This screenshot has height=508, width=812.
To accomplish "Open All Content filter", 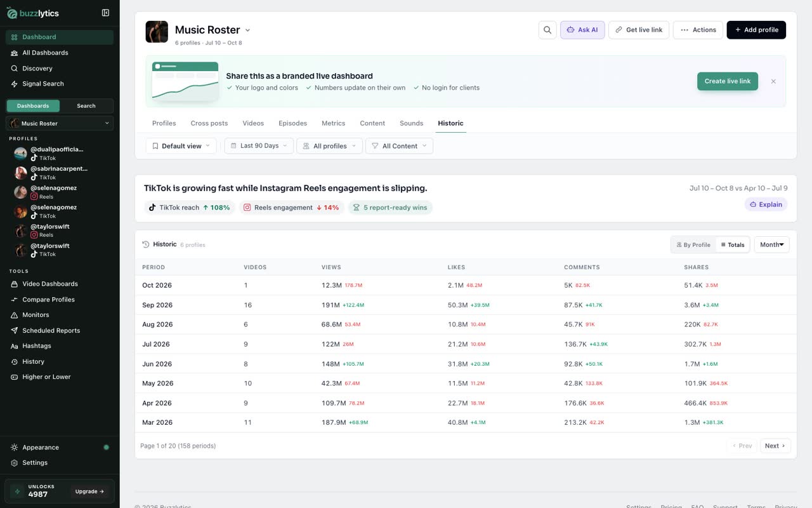I will (x=400, y=146).
